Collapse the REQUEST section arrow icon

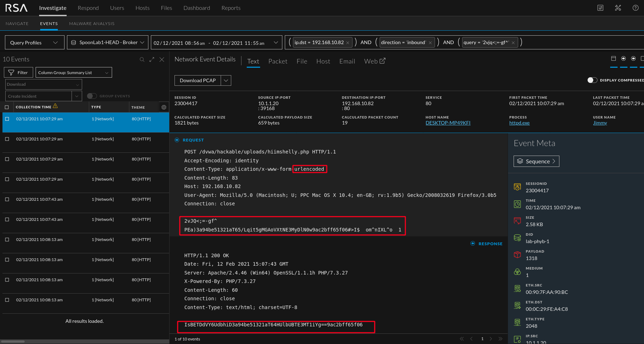coord(177,140)
